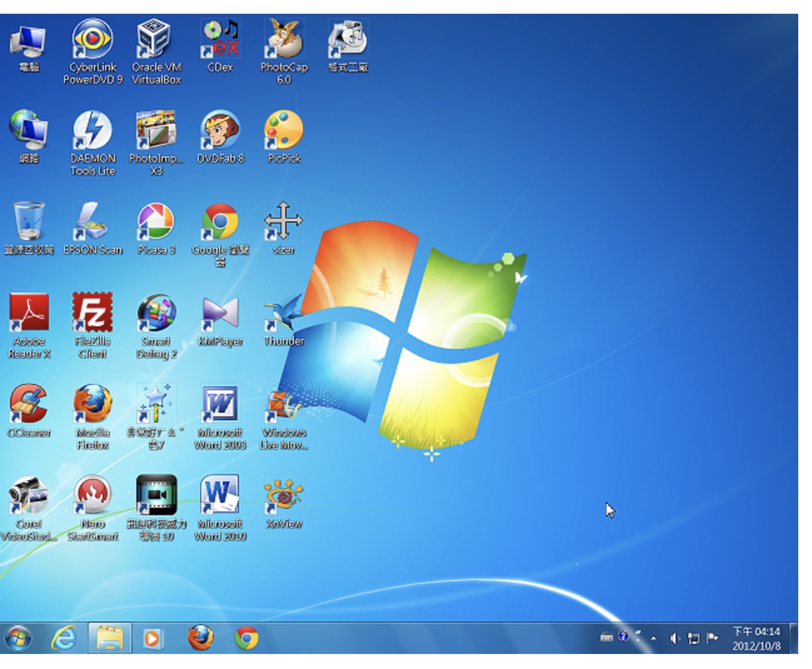
Task: Select the sizer shortcut icon
Action: click(284, 229)
